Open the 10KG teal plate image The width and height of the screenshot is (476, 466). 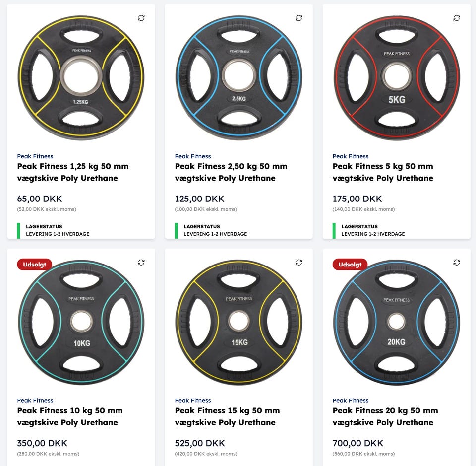coord(81,321)
